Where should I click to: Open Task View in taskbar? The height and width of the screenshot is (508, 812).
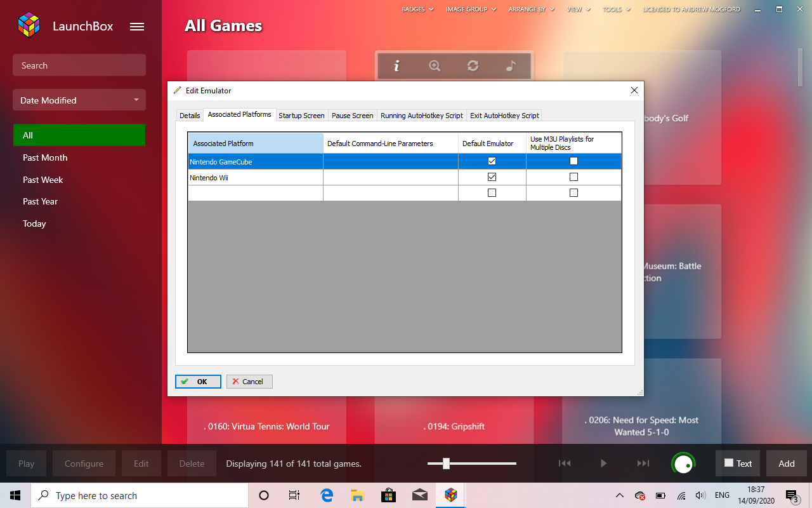pos(294,495)
